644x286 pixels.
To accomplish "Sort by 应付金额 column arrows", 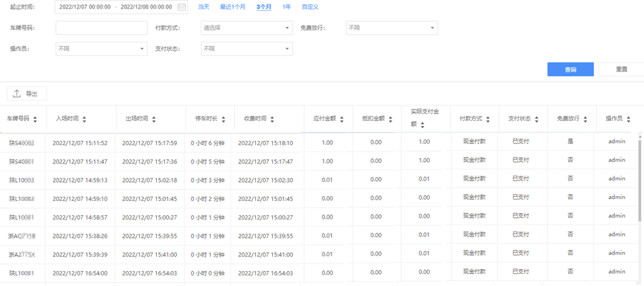I will (x=341, y=120).
